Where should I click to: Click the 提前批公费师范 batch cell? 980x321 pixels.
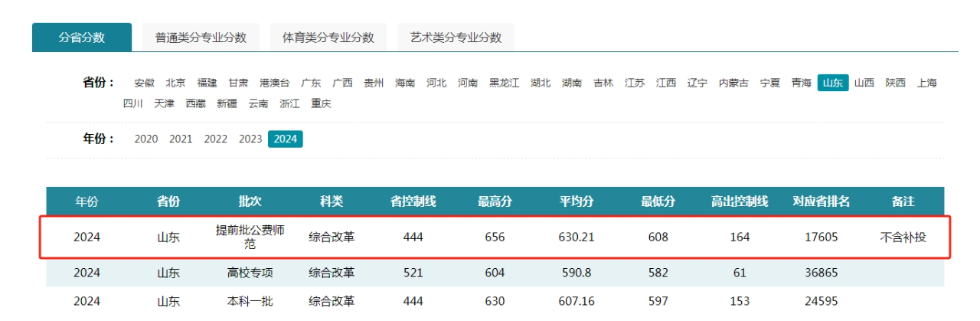point(250,237)
